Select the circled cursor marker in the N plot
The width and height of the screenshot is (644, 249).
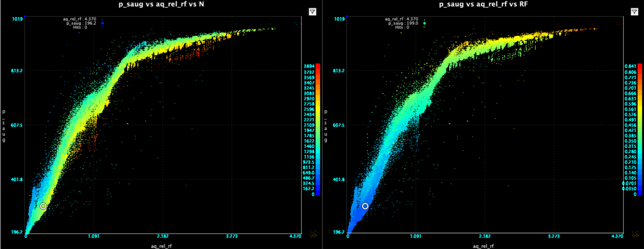(43, 206)
